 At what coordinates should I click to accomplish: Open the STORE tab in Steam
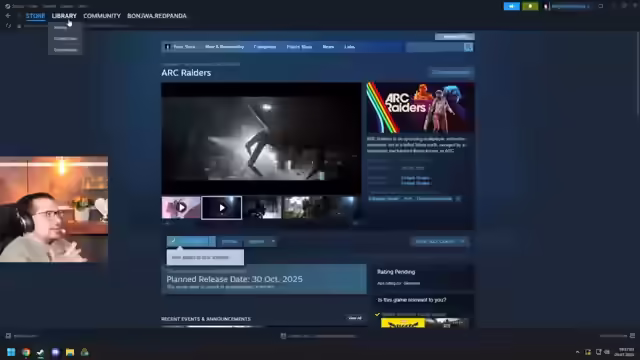[x=35, y=16]
